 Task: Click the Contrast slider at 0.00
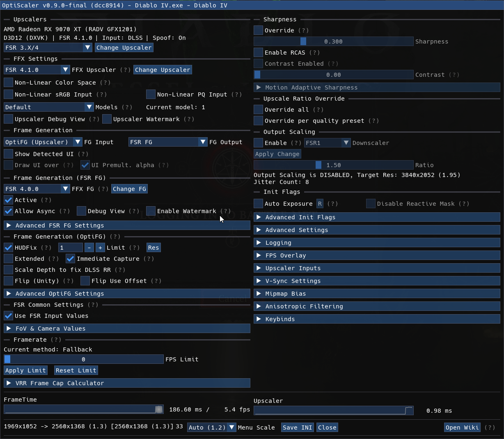coord(334,75)
